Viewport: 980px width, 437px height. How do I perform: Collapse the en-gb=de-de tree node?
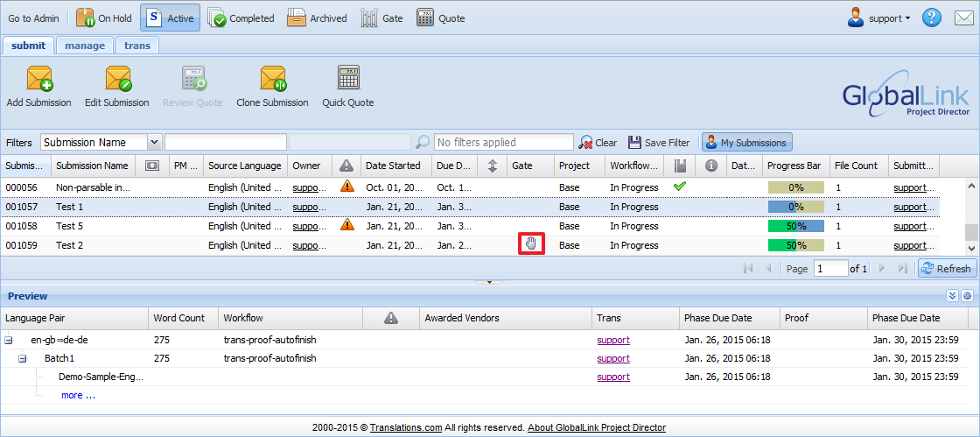coord(9,341)
